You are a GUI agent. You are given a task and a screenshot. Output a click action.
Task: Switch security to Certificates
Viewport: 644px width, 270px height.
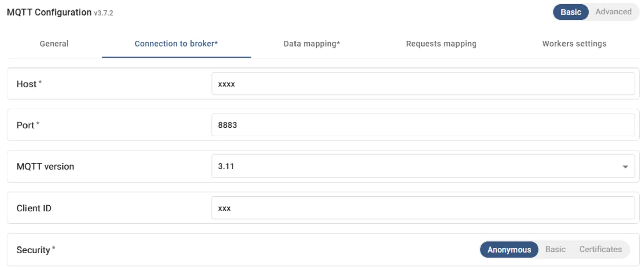point(600,249)
